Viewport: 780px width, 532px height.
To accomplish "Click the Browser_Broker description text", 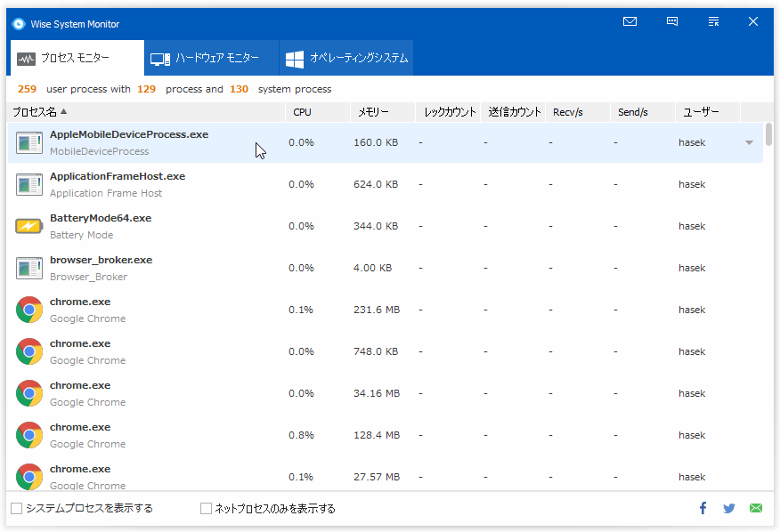I will click(x=88, y=277).
